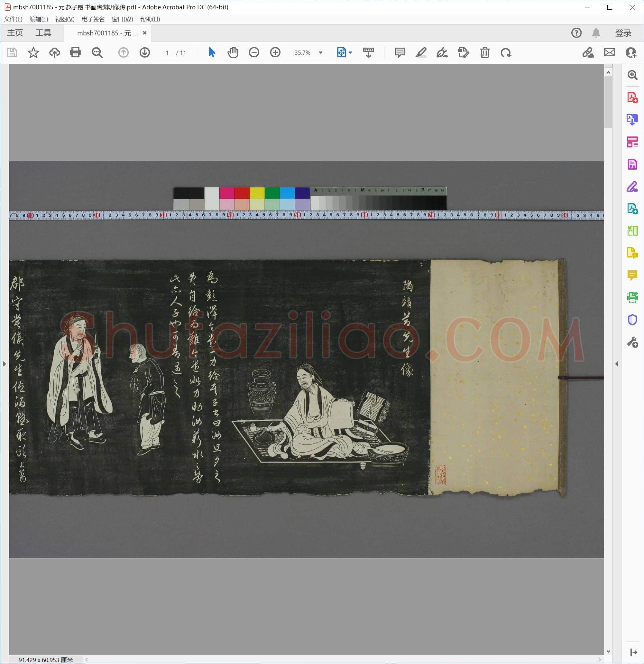
Task: Open the 视图(V) menu
Action: tap(65, 19)
